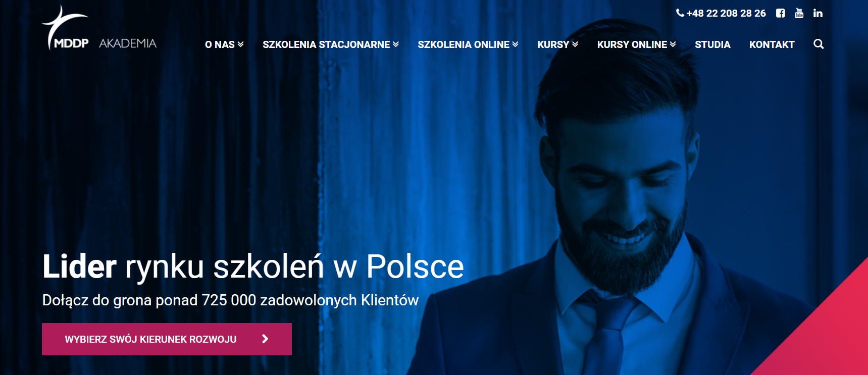This screenshot has height=375, width=868.
Task: Expand the O NAS dropdown chevron
Action: click(x=241, y=44)
